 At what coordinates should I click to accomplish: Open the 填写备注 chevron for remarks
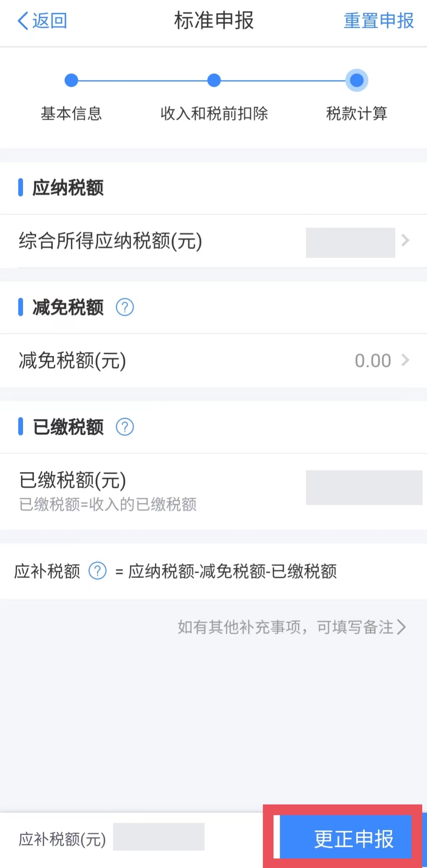402,627
